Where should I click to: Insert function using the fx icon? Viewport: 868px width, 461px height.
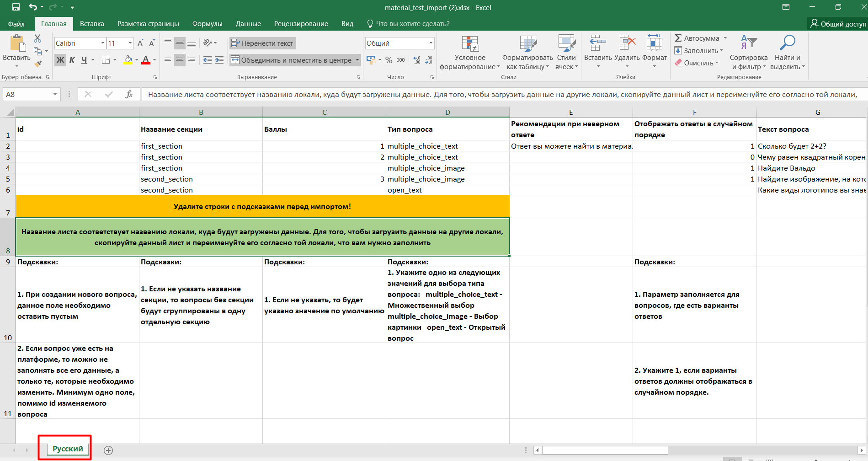129,94
